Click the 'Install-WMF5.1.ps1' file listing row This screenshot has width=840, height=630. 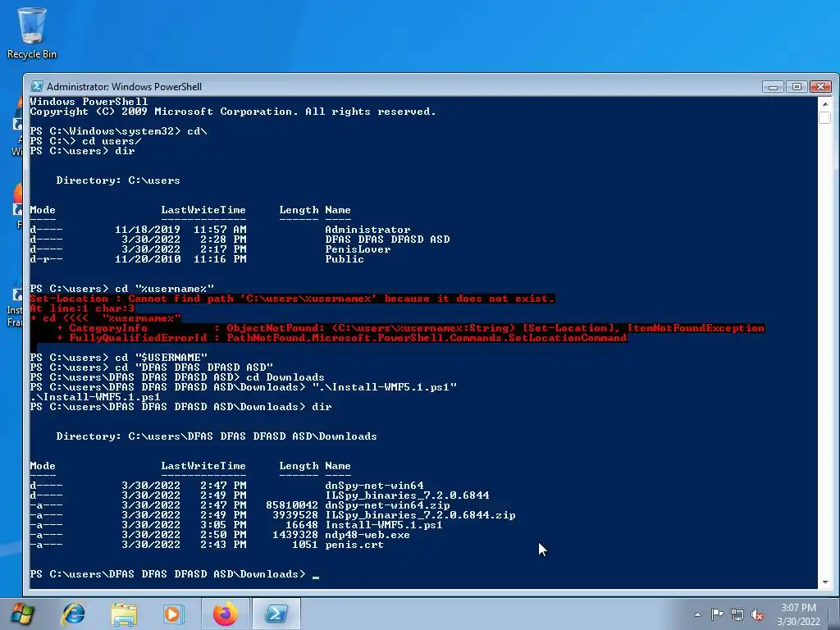click(236, 525)
